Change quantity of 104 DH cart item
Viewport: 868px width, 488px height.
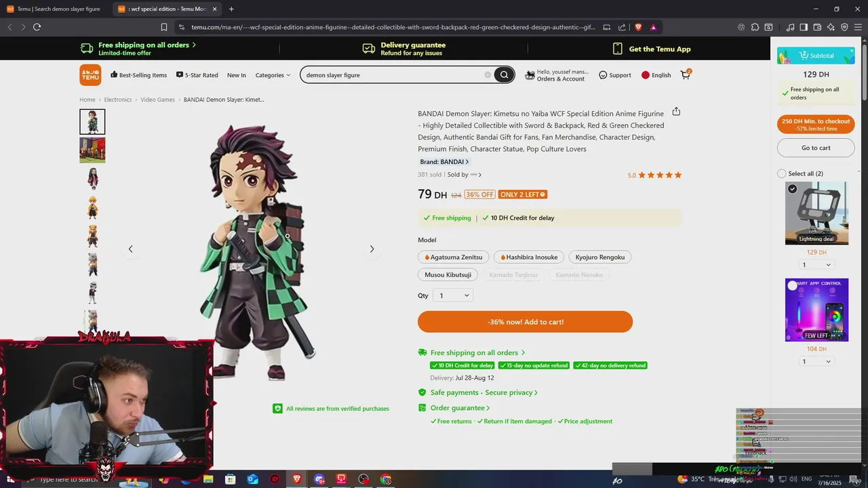point(816,362)
